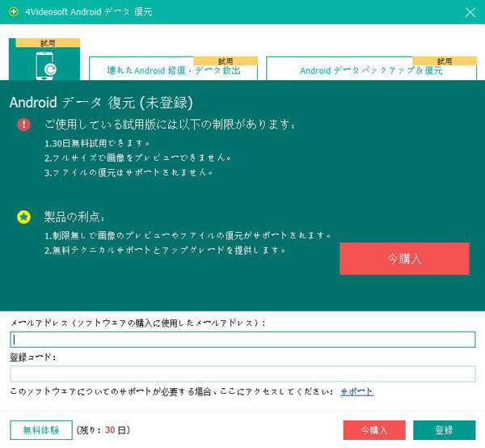Image resolution: width=485 pixels, height=448 pixels.
Task: Click the text 1.30日無料試用できます。
Action: tap(97, 143)
